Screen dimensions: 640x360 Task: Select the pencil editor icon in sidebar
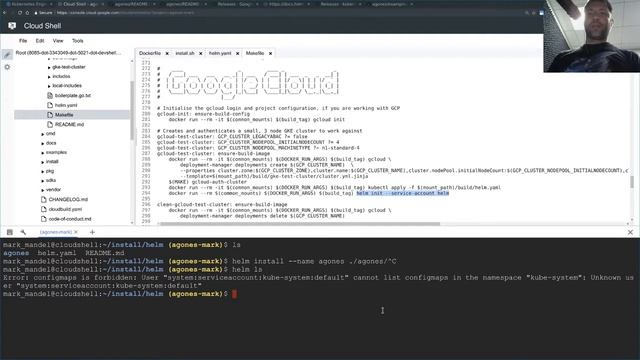tap(7, 55)
